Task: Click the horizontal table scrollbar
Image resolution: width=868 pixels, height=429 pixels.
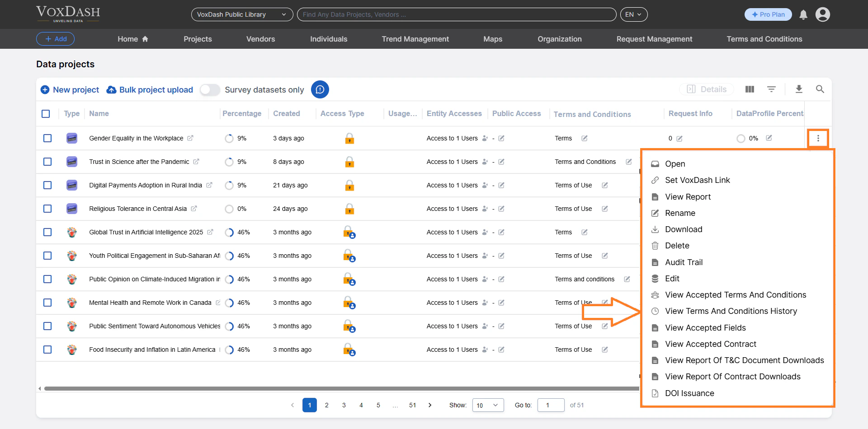Action: point(341,388)
